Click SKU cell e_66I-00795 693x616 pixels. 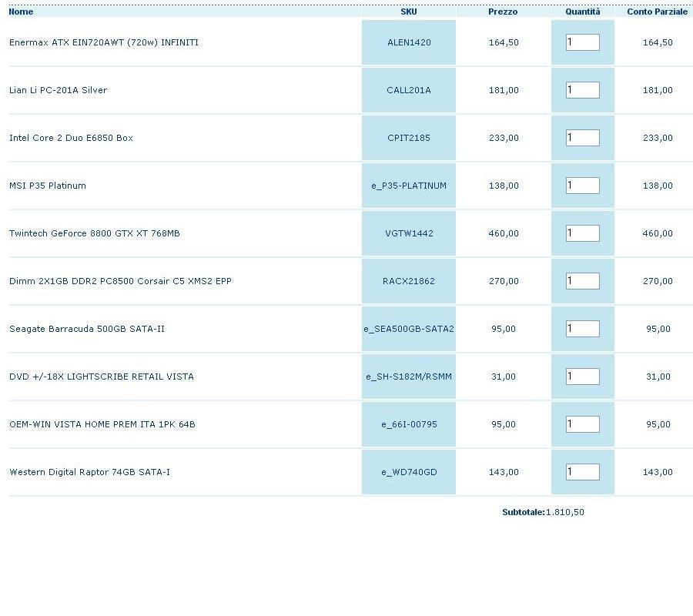(x=409, y=424)
